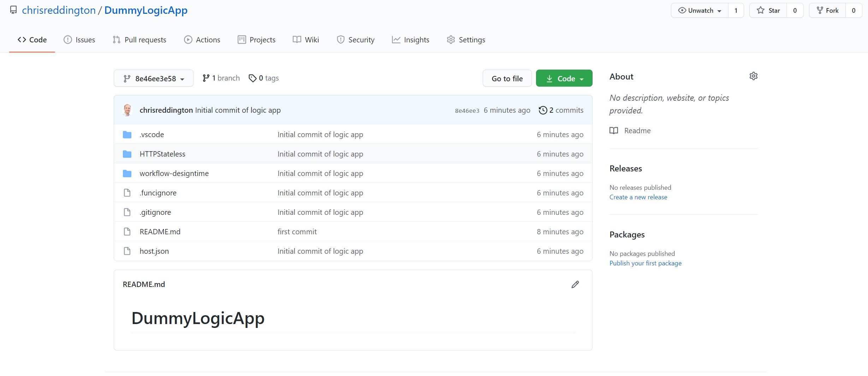Open the Create a new release link
This screenshot has width=868, height=376.
638,197
